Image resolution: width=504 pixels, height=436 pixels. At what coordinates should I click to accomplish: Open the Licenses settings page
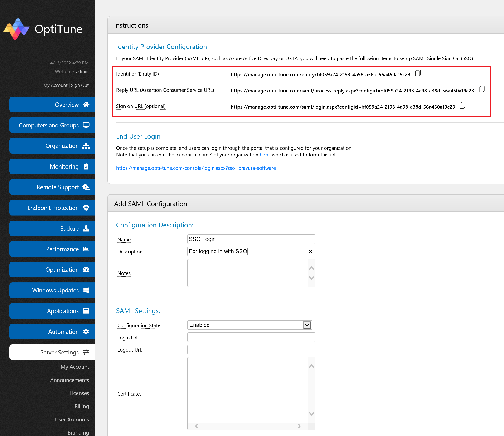(79, 393)
